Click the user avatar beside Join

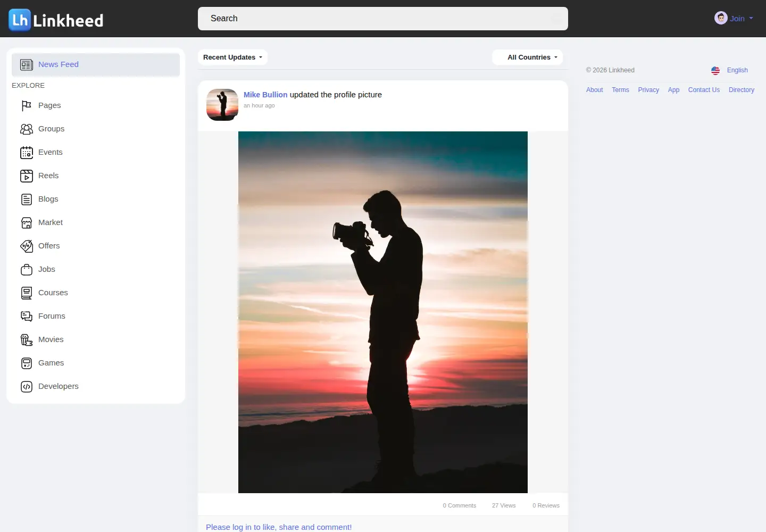tap(721, 18)
